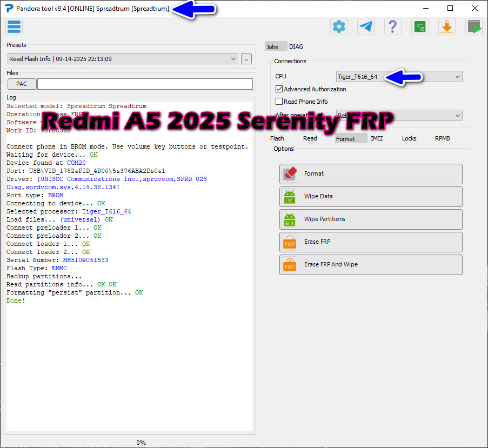488x448 pixels.
Task: Click the green Done! log line
Action: (16, 300)
